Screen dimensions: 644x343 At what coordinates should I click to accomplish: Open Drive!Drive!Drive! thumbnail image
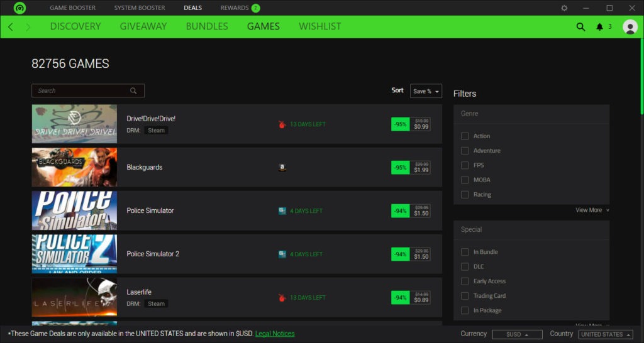pyautogui.click(x=74, y=124)
